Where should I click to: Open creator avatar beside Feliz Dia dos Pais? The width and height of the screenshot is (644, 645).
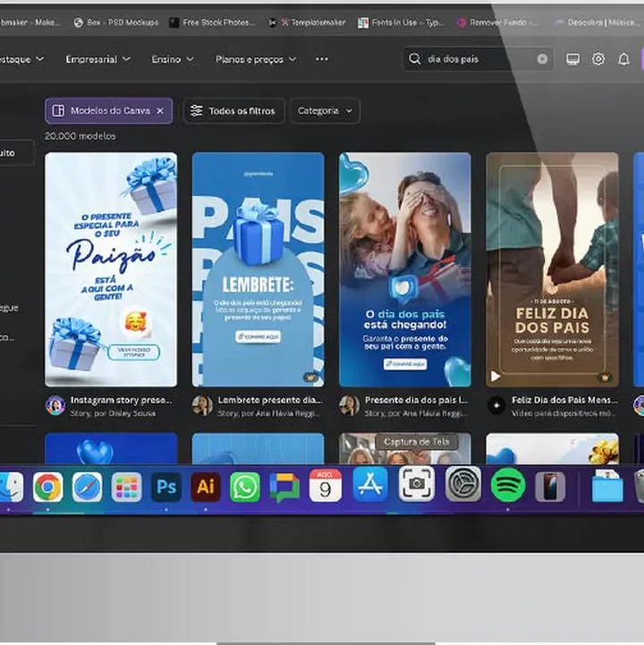(x=496, y=405)
